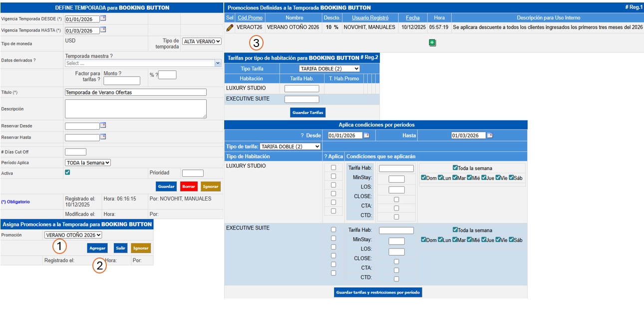Open the Reservar Hasta calendar picker
This screenshot has height=314, width=644.
(103, 136)
